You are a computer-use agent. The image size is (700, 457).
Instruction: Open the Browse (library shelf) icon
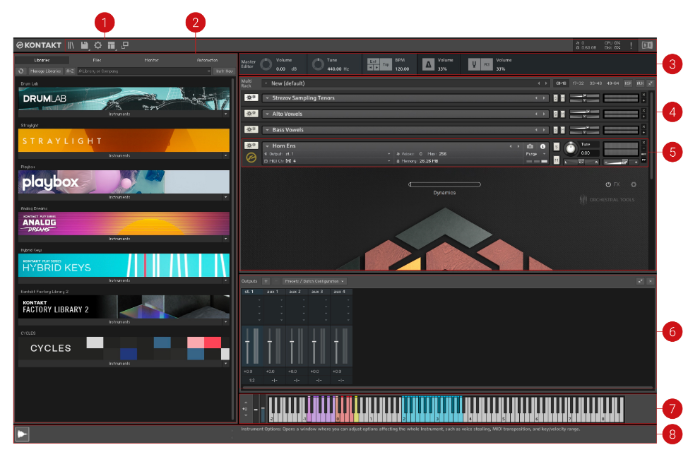point(71,45)
